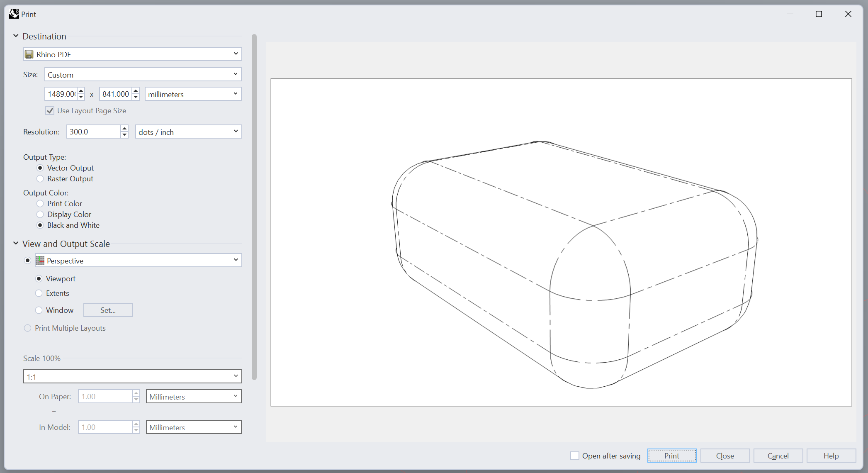
Task: Decrease page height with down stepper arrow
Action: (x=136, y=97)
